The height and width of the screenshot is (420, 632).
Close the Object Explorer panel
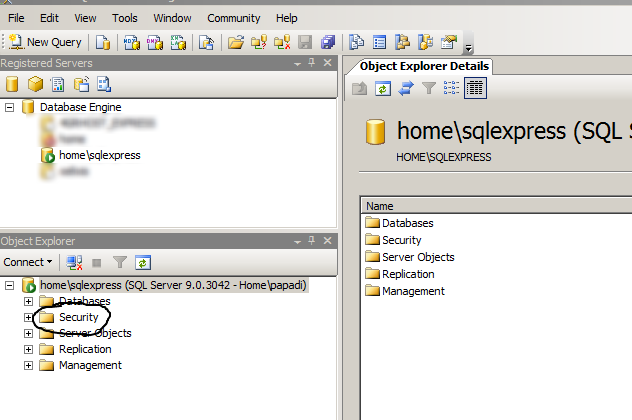click(328, 241)
